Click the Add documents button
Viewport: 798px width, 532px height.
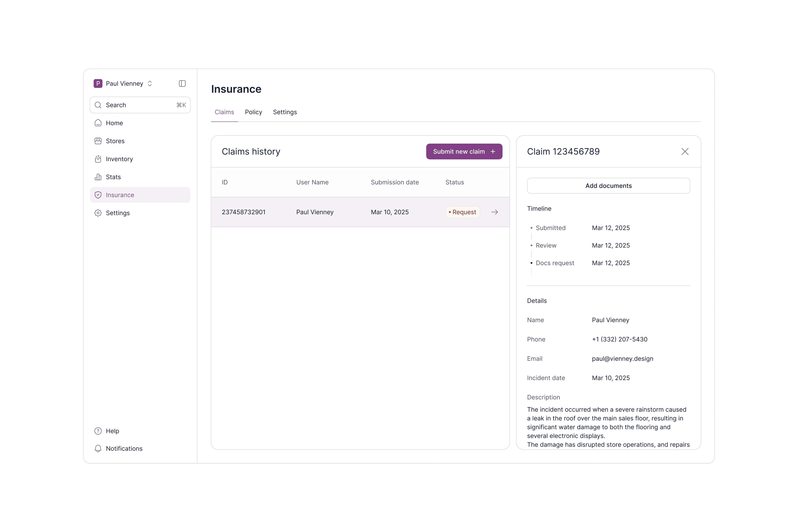[x=608, y=186]
